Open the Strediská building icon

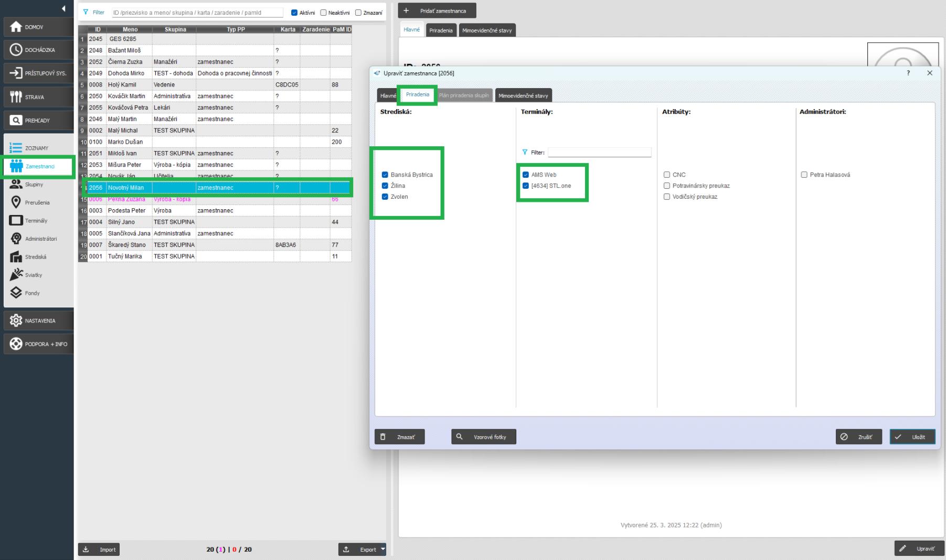(16, 257)
